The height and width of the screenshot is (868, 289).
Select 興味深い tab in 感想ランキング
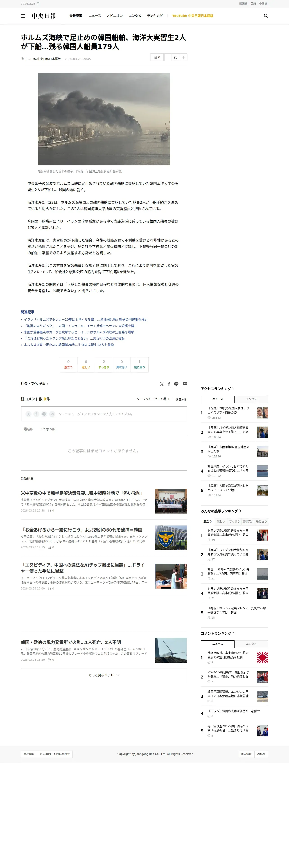click(248, 522)
